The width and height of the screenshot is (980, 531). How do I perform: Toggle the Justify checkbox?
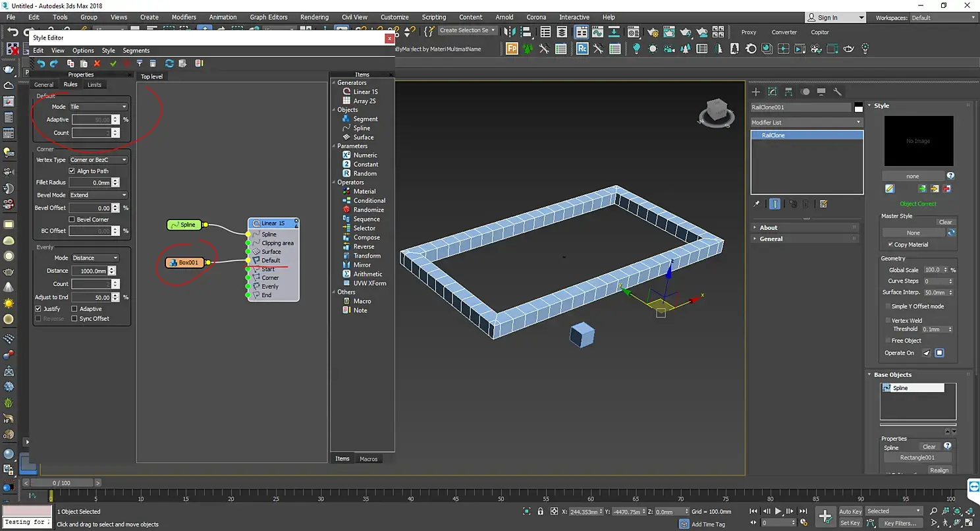[x=38, y=309]
